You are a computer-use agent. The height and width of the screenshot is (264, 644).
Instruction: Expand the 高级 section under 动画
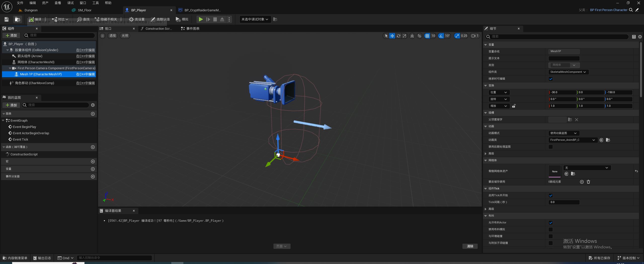pyautogui.click(x=486, y=154)
